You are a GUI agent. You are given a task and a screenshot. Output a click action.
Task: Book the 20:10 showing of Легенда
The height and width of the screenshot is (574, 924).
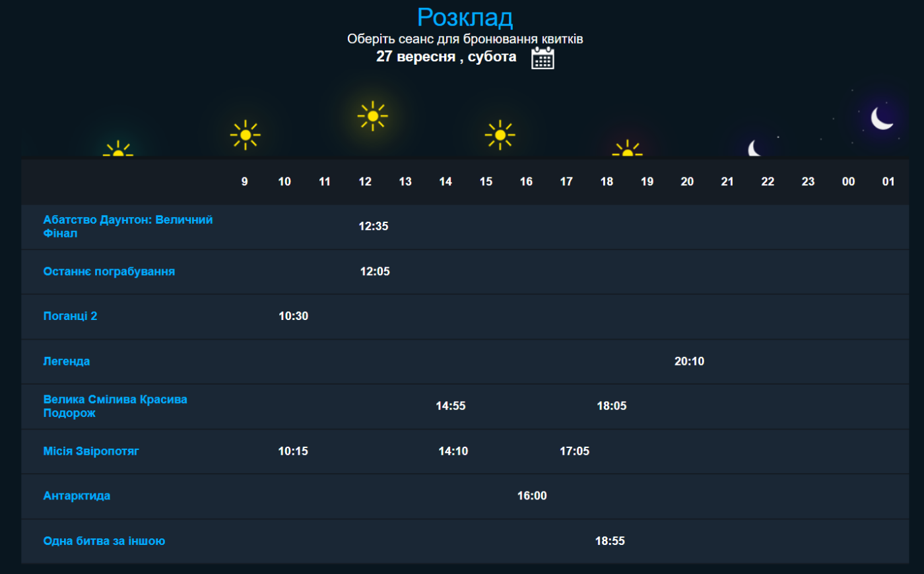point(689,361)
